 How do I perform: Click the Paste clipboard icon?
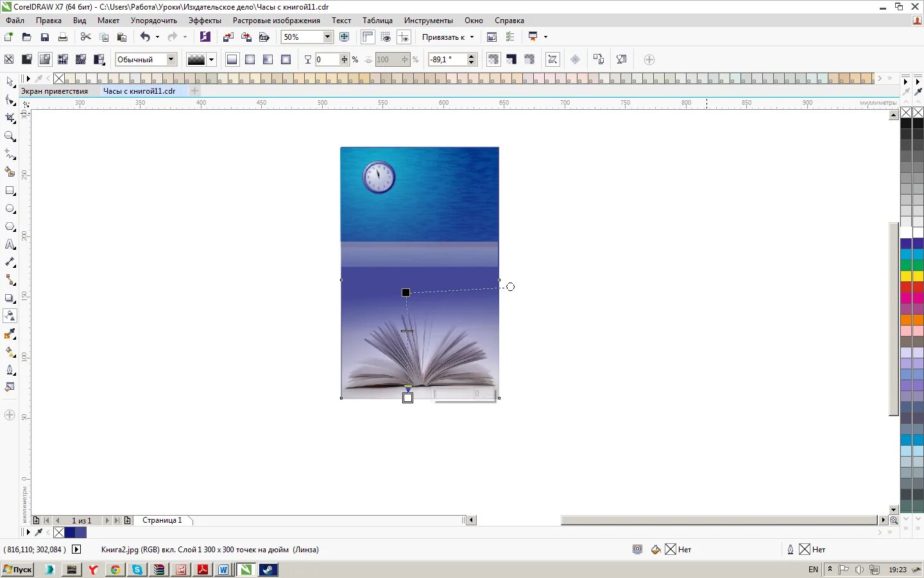coord(121,37)
